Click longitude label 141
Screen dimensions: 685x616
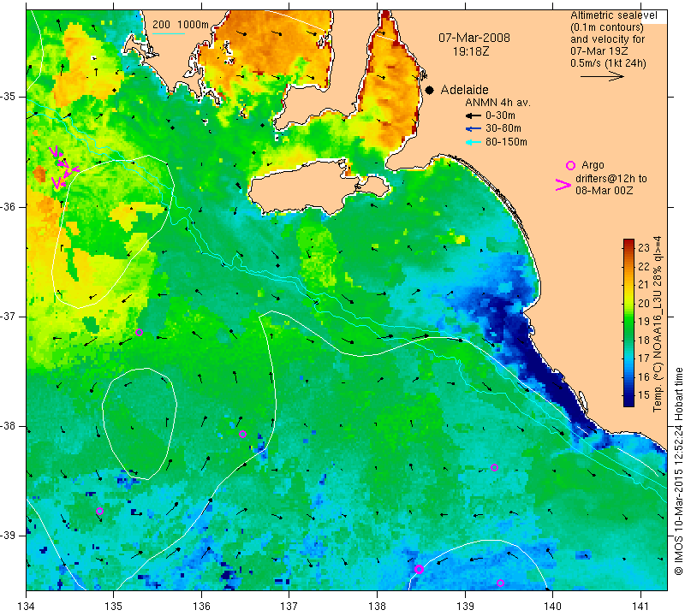click(640, 606)
